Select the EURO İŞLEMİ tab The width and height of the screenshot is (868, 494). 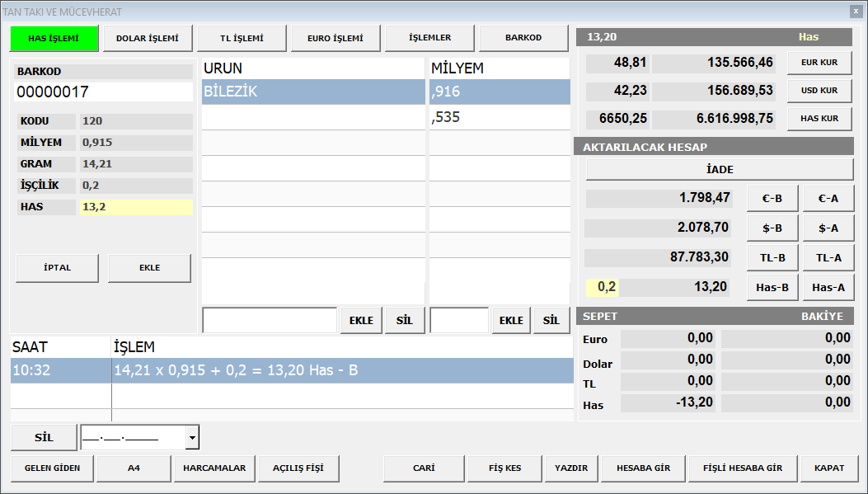[335, 38]
